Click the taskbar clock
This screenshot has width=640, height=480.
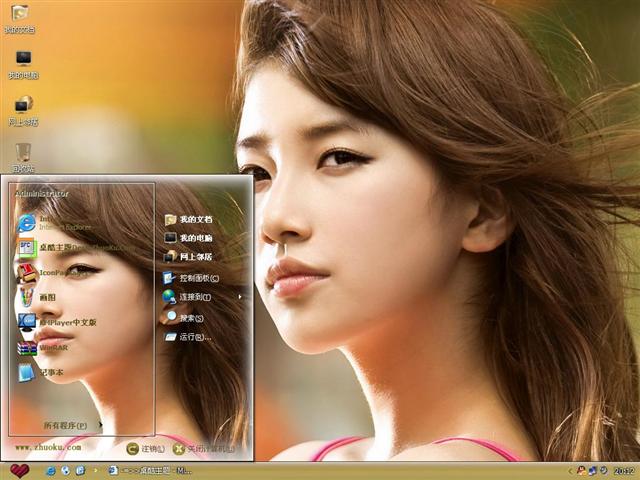624,471
